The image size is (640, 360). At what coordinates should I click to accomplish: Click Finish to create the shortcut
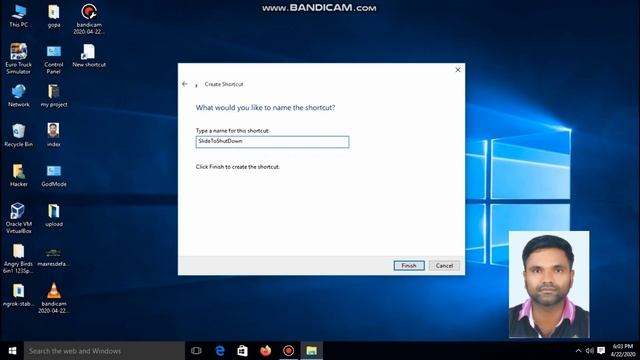(x=409, y=266)
